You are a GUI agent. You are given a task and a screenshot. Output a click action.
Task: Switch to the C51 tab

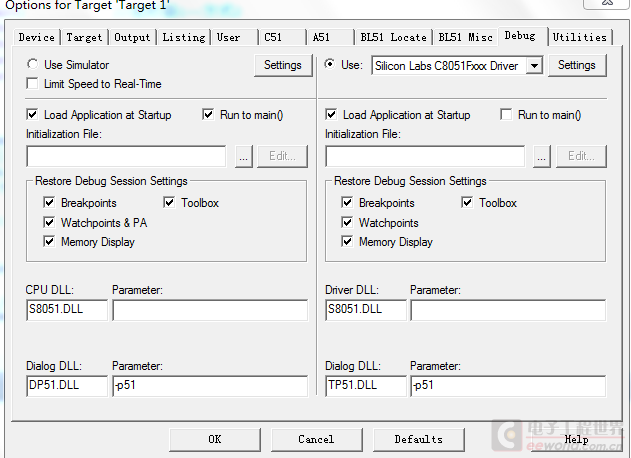coord(283,37)
